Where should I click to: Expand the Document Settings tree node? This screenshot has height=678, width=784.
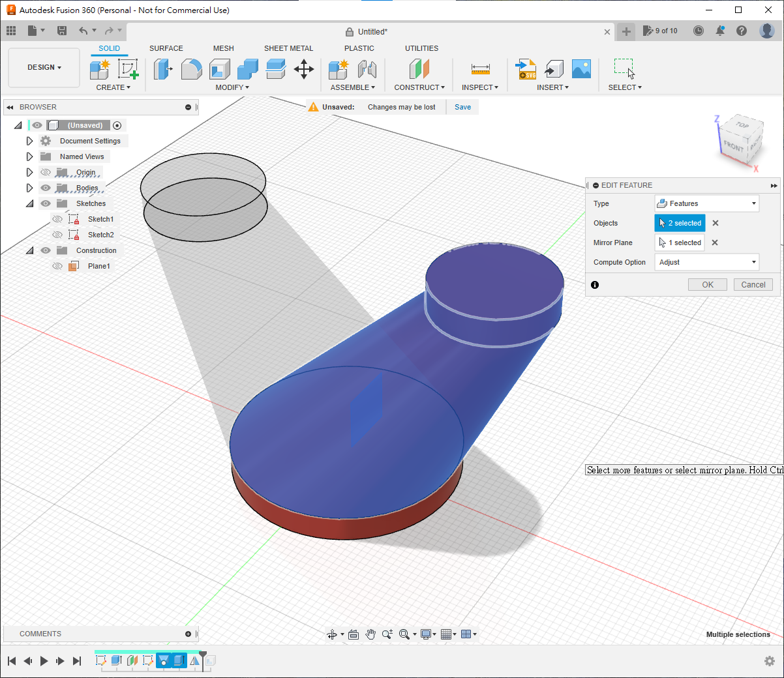(29, 141)
